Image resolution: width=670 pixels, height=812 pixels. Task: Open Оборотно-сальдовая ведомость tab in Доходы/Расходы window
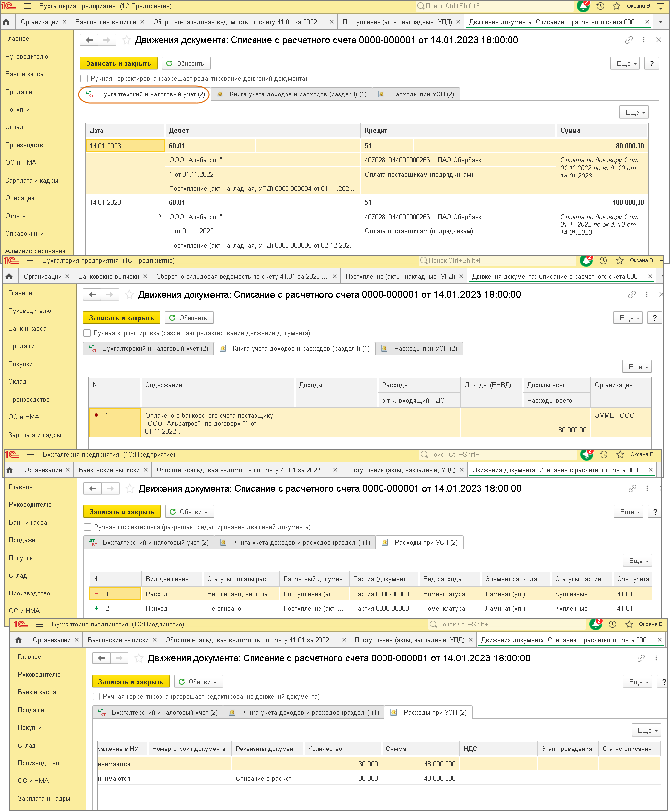[x=242, y=276]
